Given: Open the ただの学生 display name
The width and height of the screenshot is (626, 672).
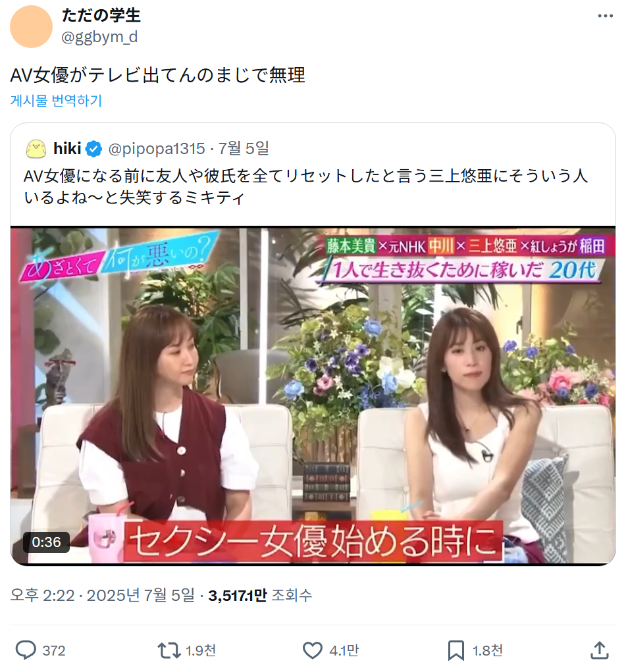Looking at the screenshot, I should [101, 15].
